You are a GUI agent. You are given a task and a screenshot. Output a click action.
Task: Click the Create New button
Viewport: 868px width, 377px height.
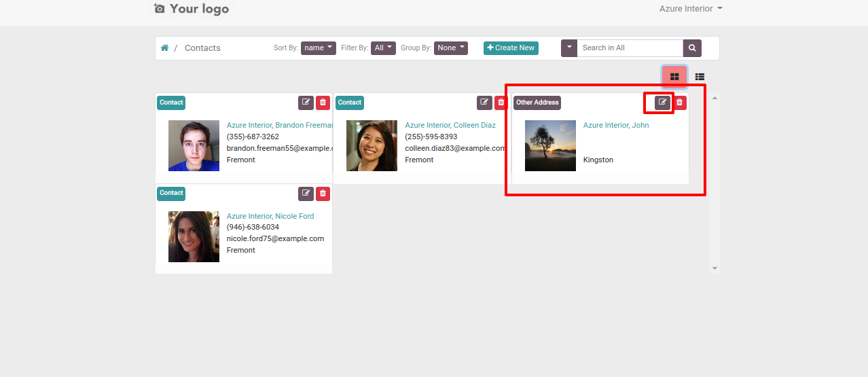511,48
